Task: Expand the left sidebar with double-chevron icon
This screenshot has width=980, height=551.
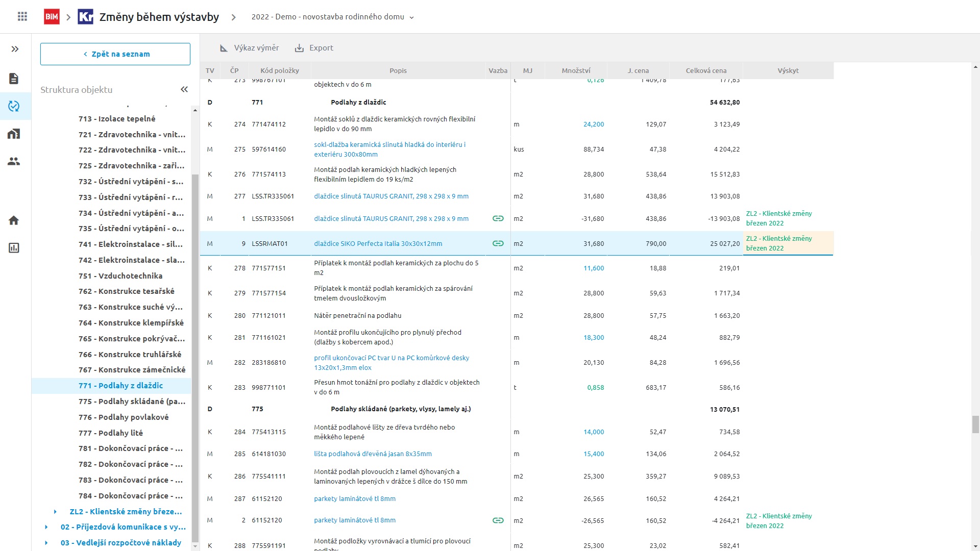Action: 15,49
